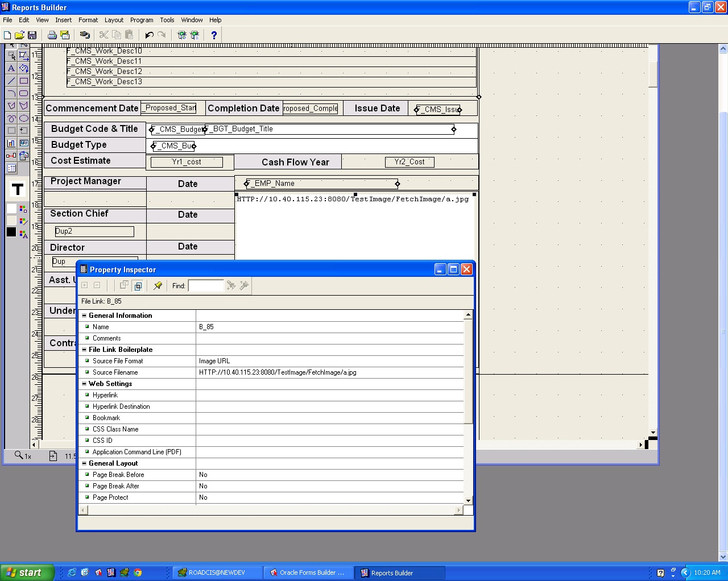Viewport: 728px width, 581px height.
Task: Open Help with the question mark icon
Action: [214, 35]
